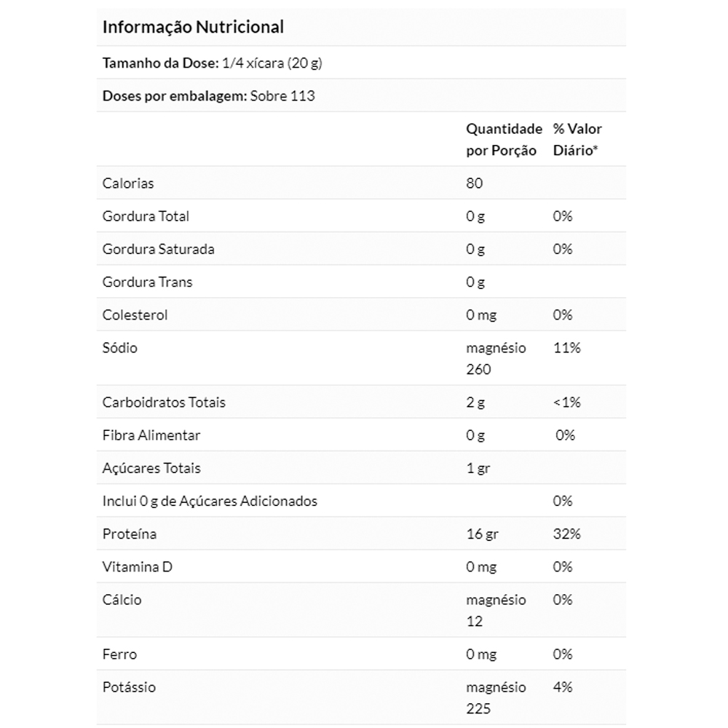728x728 pixels.
Task: Click the Informação Nutricional heading
Action: [193, 27]
